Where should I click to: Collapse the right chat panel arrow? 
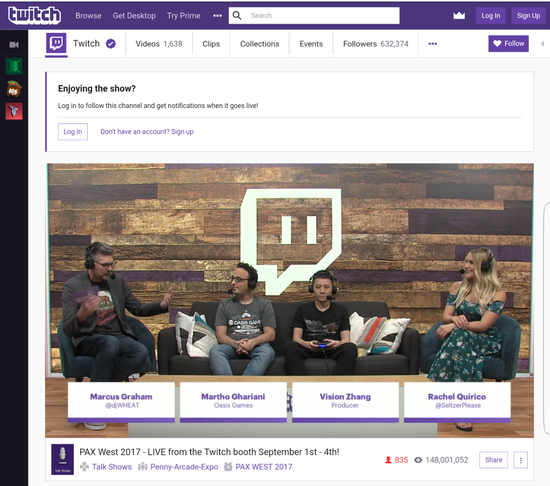543,44
